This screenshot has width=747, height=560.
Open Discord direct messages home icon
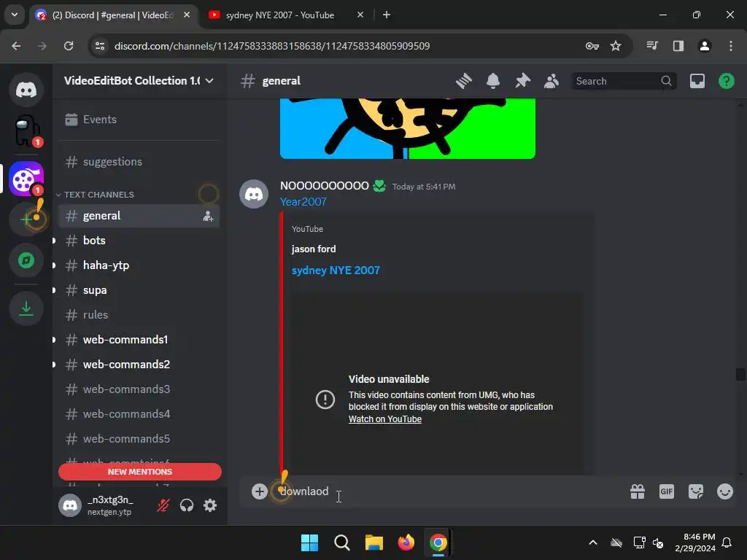tap(26, 89)
